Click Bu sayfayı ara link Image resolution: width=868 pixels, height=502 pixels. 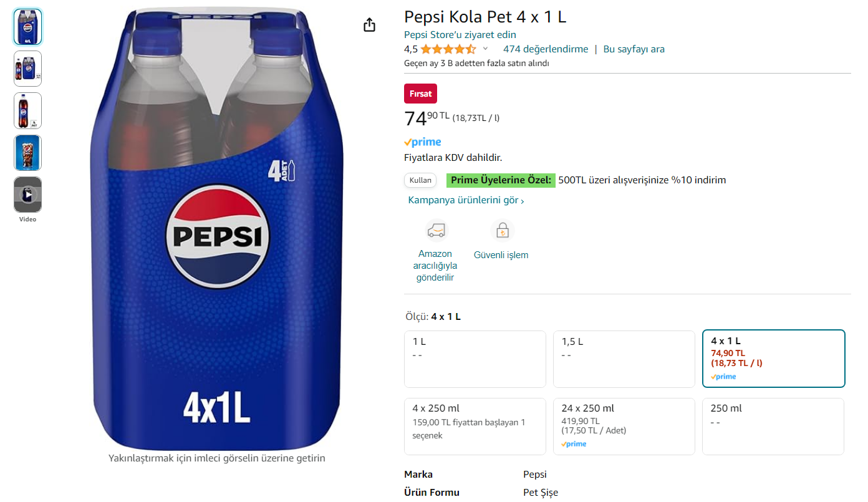(x=634, y=49)
